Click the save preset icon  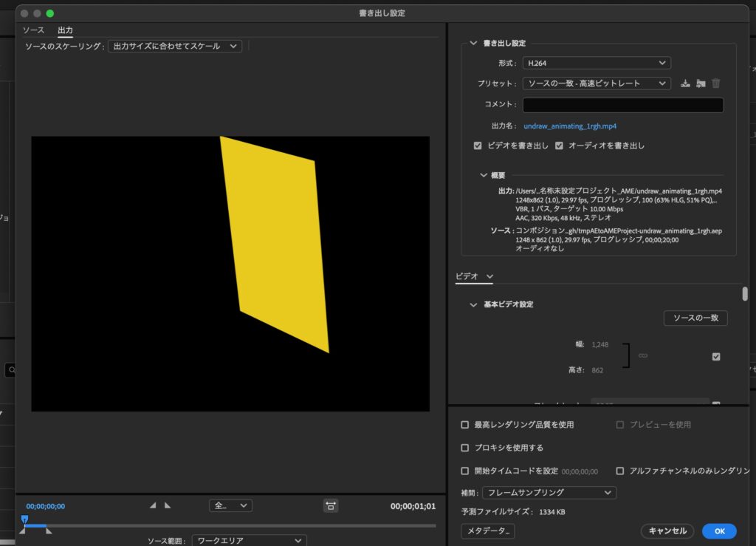pos(686,83)
